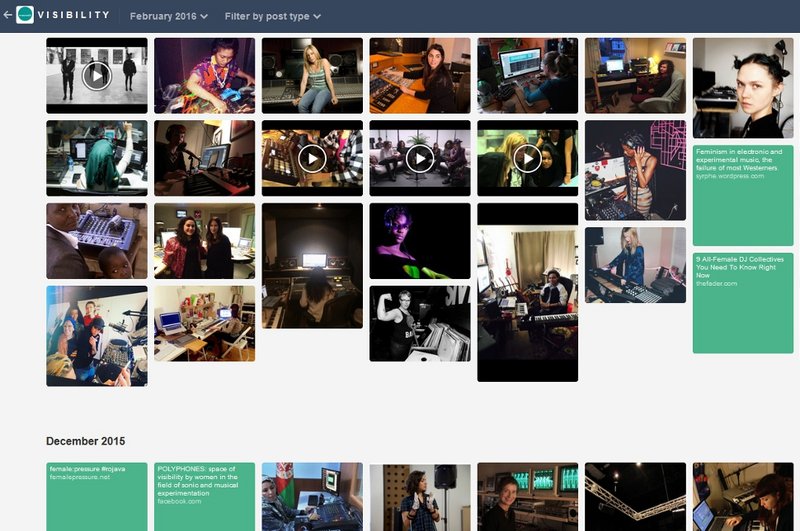
Task: Open the photo of the blonde woman at the mixing console
Action: tap(312, 76)
